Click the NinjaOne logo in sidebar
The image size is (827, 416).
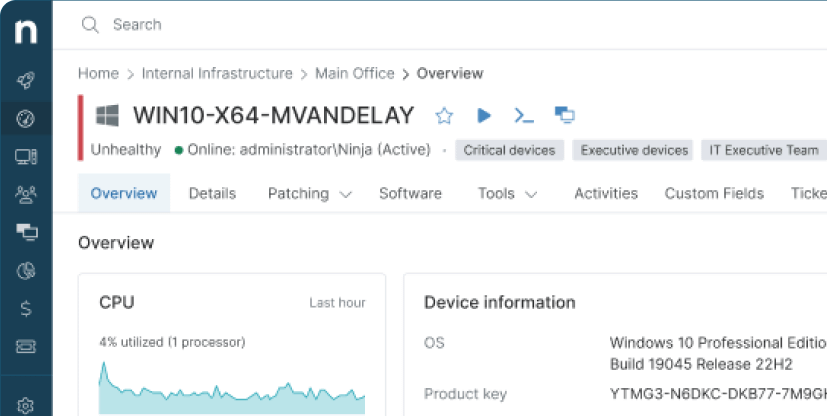(x=26, y=32)
